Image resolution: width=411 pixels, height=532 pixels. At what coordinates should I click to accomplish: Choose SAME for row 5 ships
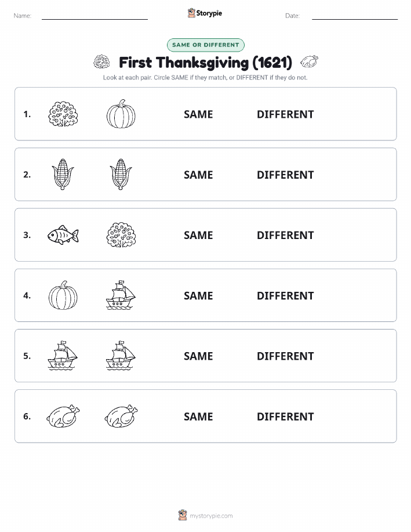click(x=198, y=356)
